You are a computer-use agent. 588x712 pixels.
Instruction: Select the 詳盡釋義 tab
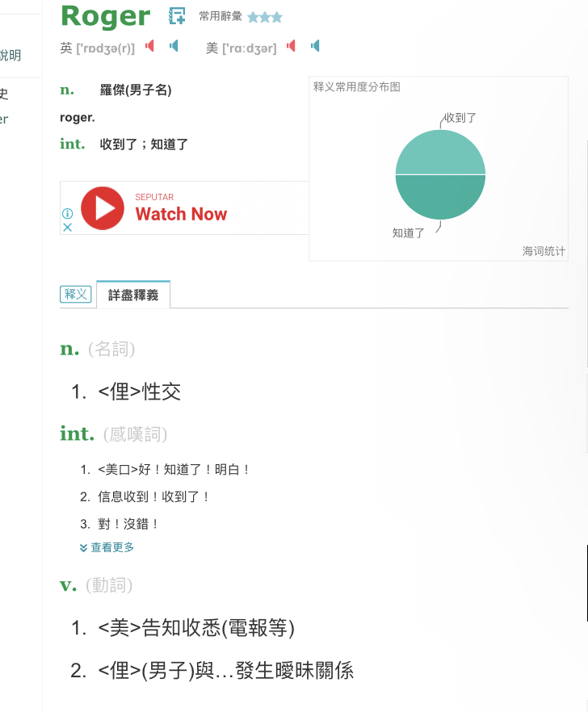133,295
